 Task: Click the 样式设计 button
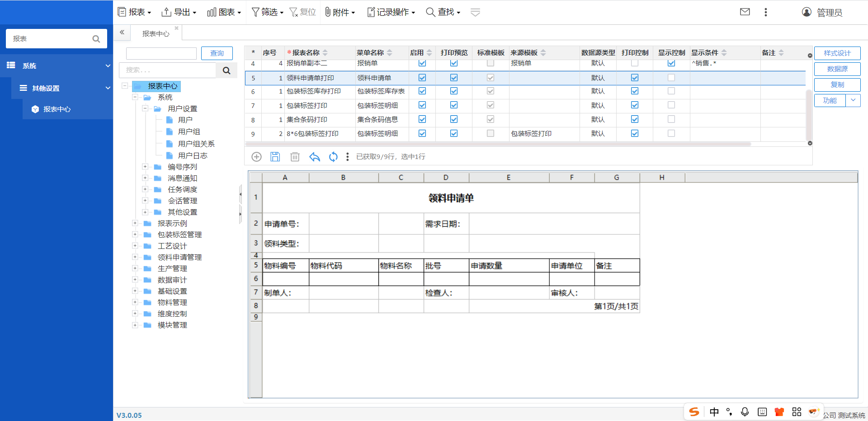(x=837, y=53)
